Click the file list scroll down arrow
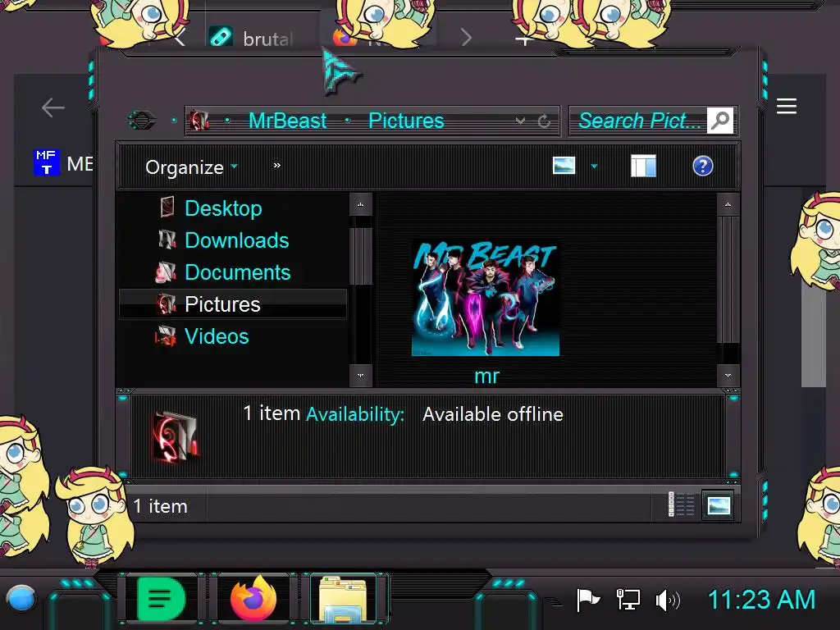 728,376
